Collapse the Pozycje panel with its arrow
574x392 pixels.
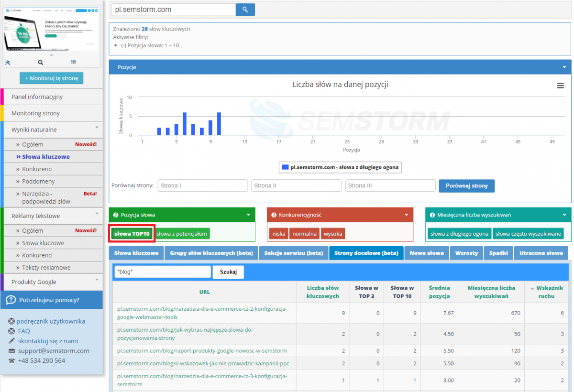point(564,67)
